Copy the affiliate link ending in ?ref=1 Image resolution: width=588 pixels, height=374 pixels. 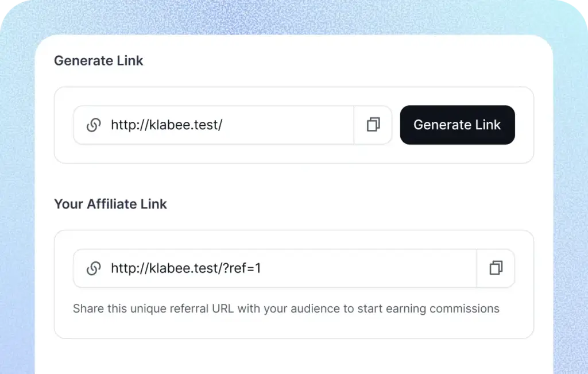click(x=496, y=268)
